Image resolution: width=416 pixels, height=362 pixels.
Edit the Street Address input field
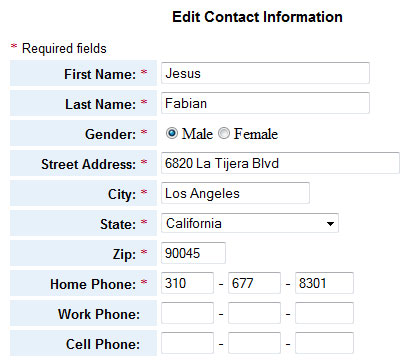(x=280, y=163)
